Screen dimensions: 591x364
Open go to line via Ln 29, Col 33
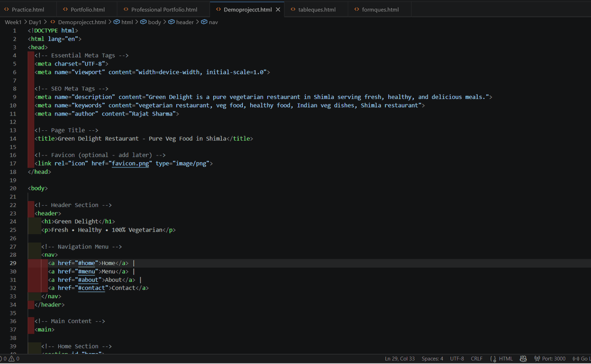[x=400, y=359]
